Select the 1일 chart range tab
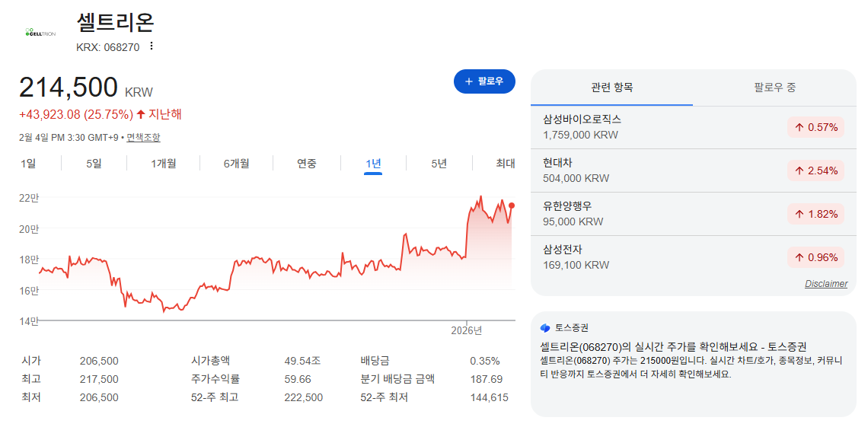 pos(27,163)
